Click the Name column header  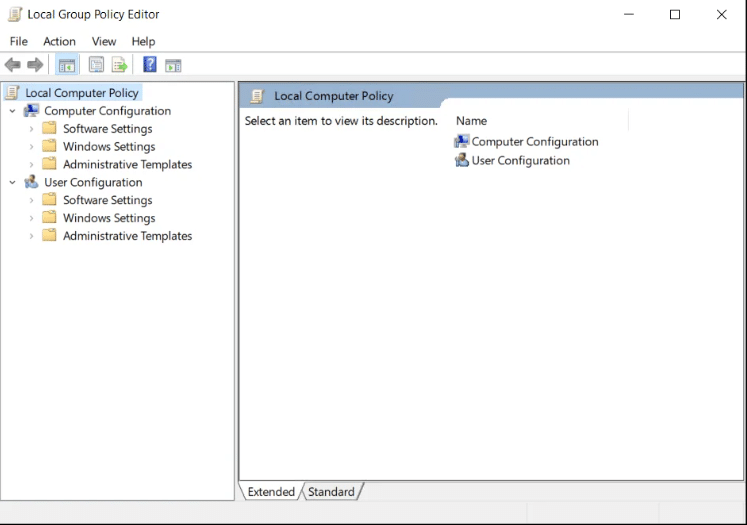471,121
